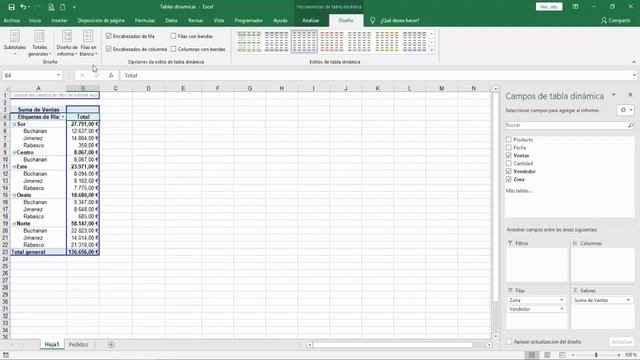Click the Más tablas... link
The image size is (640, 360).
point(519,191)
